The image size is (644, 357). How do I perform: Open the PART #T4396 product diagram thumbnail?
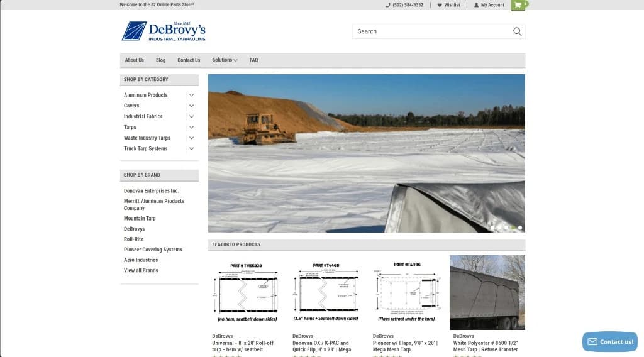406,292
